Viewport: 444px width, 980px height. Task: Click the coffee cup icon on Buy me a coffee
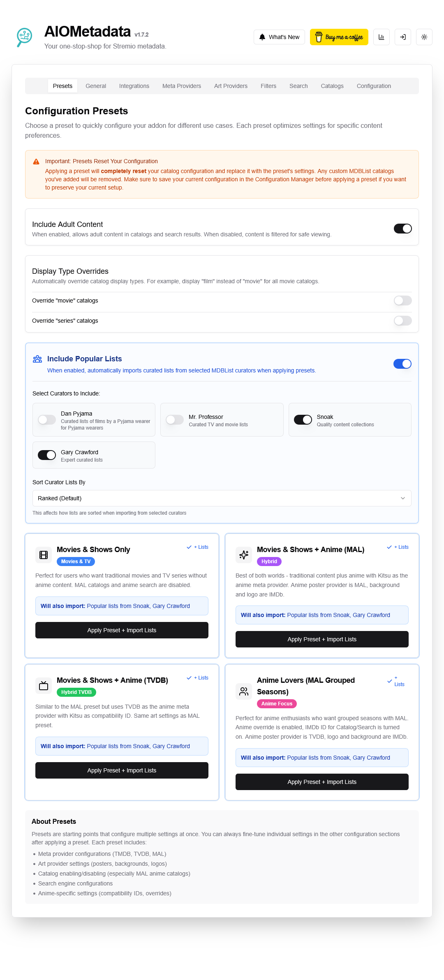(319, 37)
